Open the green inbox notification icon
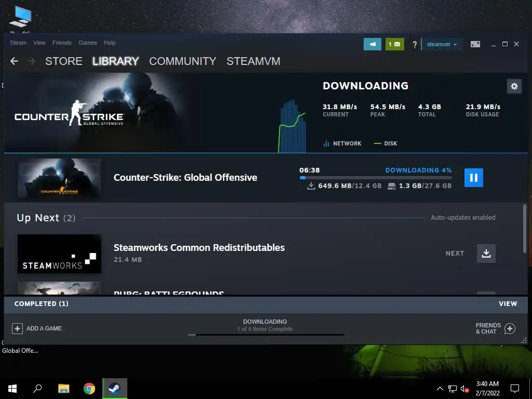The height and width of the screenshot is (399, 532). [x=395, y=44]
